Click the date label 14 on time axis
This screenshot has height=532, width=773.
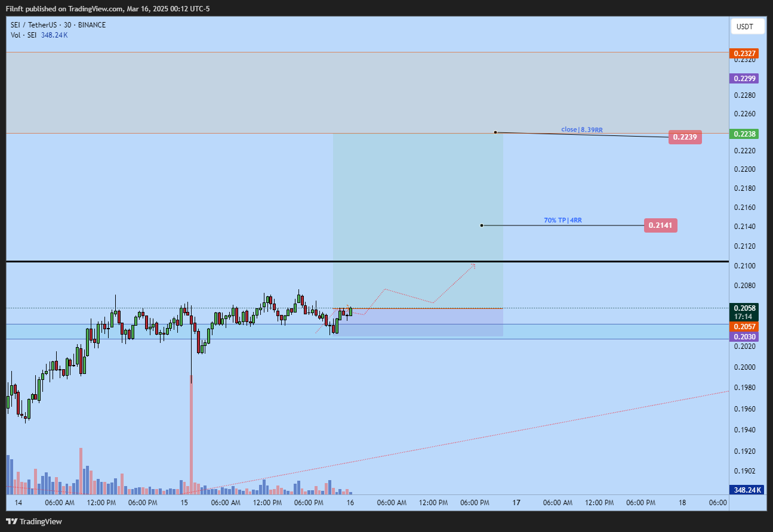(x=19, y=503)
